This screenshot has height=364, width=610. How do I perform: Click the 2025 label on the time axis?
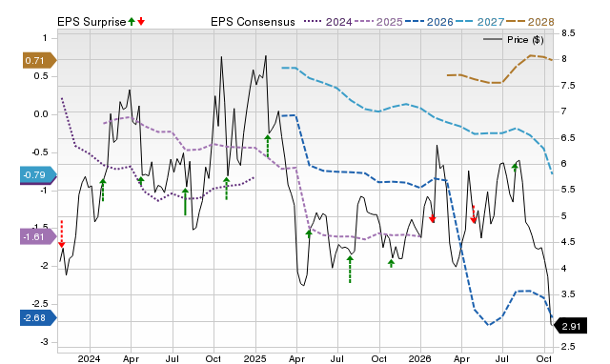pyautogui.click(x=254, y=358)
